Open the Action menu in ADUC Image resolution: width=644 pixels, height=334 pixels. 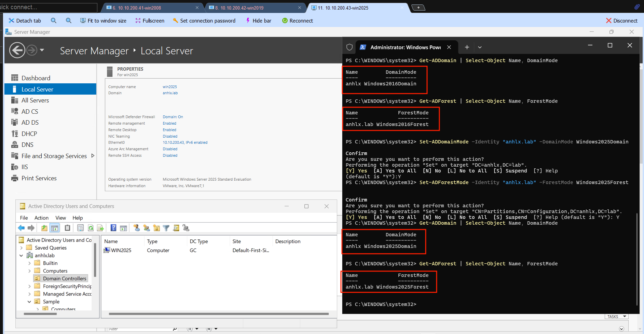(41, 218)
